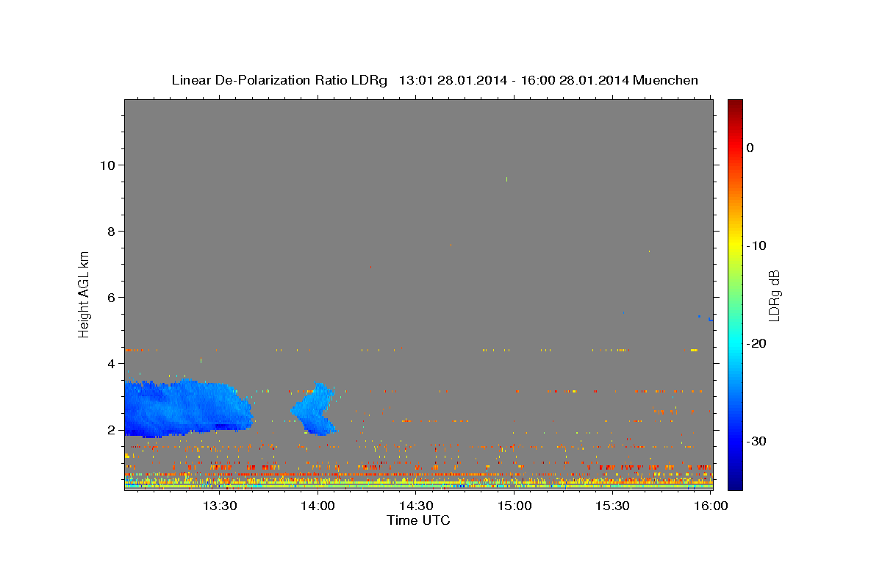Click the height tick label 2
882x588 pixels.
(x=112, y=429)
